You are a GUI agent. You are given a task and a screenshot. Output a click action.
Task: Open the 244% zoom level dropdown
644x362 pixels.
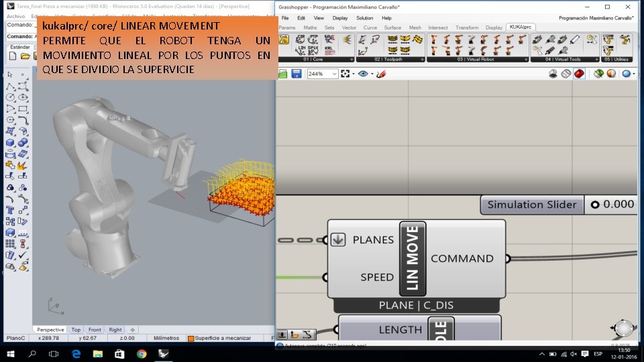[334, 74]
